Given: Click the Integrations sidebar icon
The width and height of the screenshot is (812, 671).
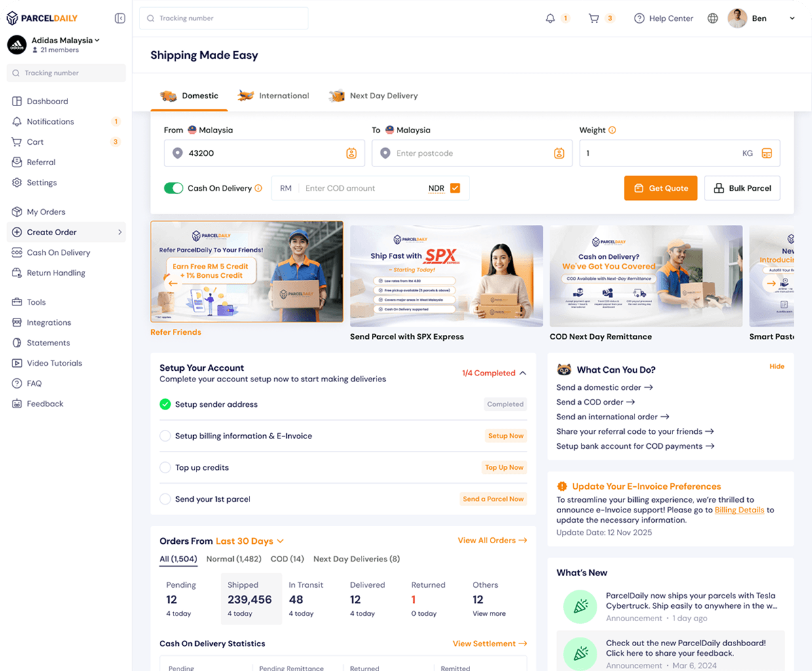Looking at the screenshot, I should coord(17,322).
